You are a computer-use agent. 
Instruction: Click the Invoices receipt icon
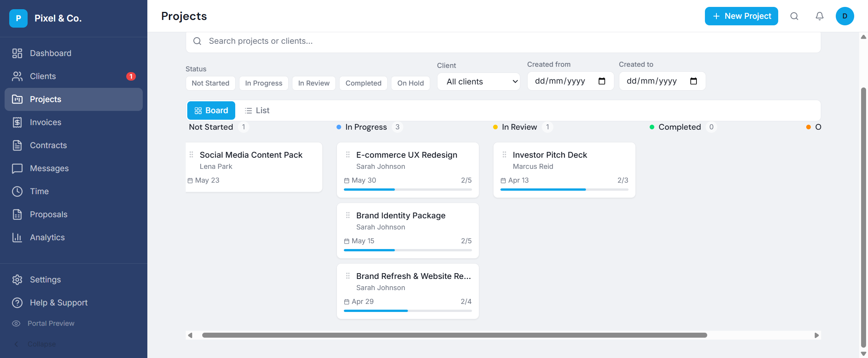(x=17, y=122)
